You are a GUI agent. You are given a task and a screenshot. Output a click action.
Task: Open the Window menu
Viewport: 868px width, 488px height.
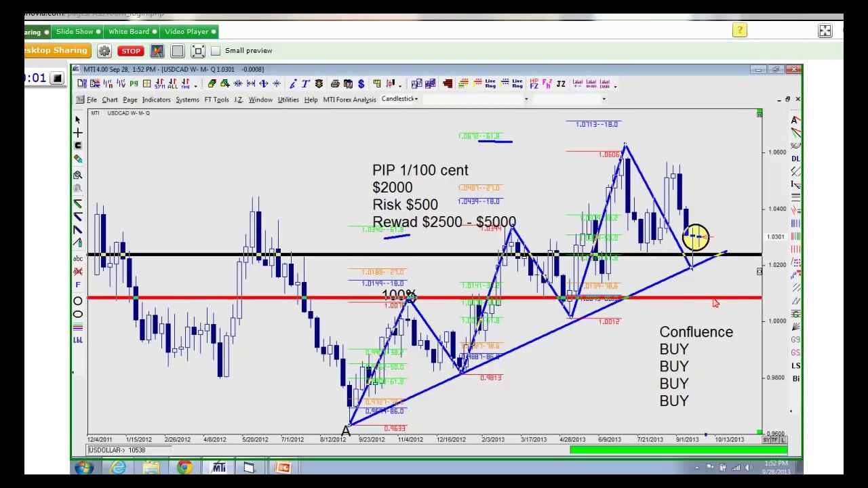click(x=260, y=100)
